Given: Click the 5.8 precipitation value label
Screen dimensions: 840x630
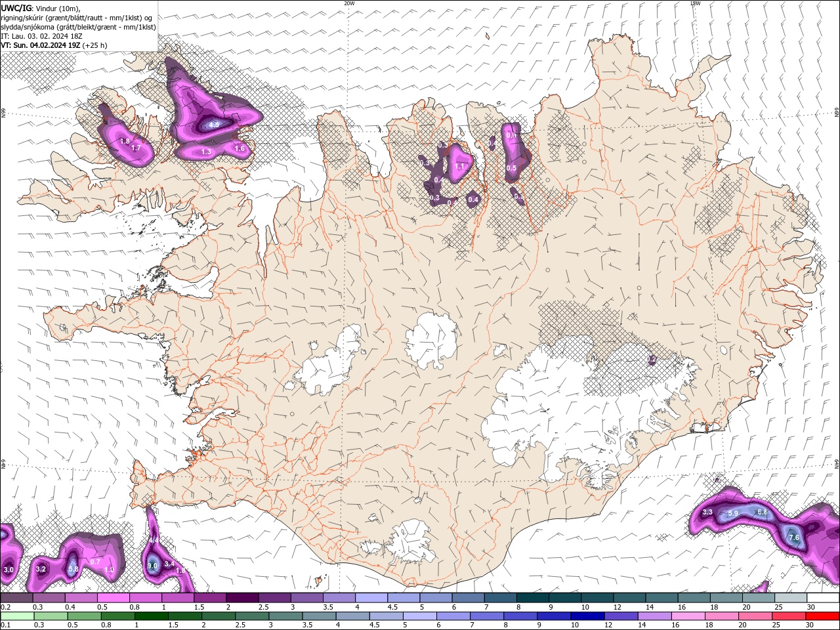Looking at the screenshot, I should coord(73,569).
